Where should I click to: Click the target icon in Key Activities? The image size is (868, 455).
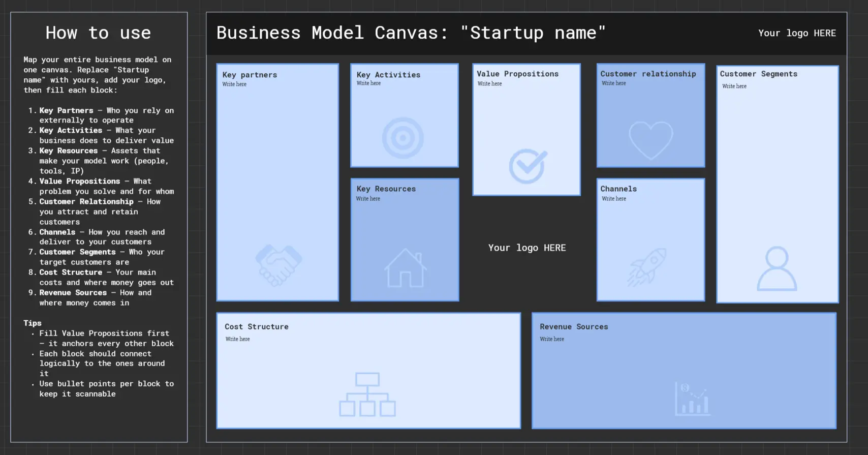403,138
